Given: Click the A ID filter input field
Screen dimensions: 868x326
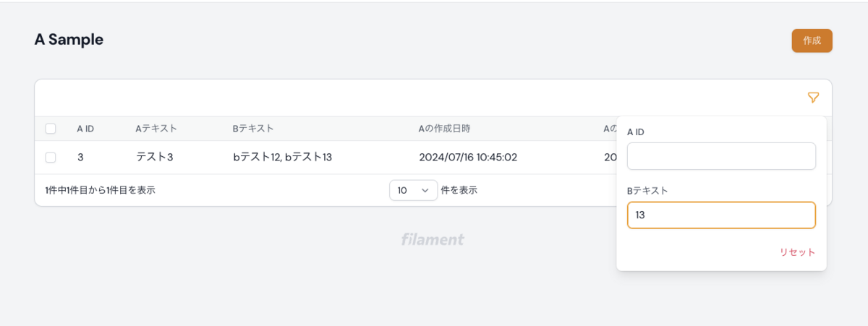Looking at the screenshot, I should pyautogui.click(x=721, y=156).
